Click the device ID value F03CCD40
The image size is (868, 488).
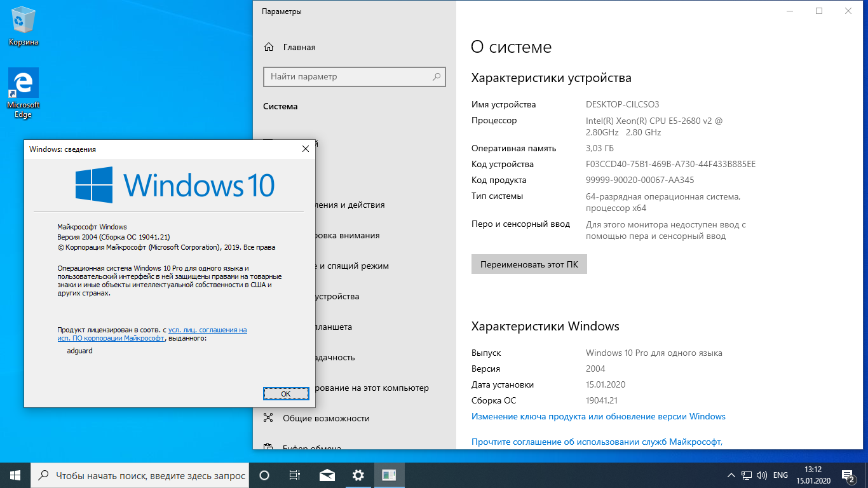(x=671, y=164)
